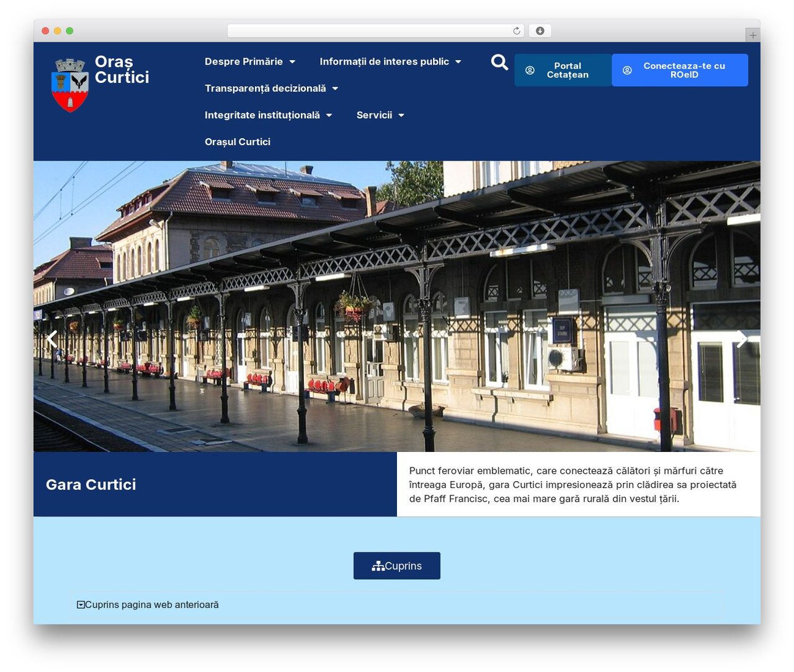This screenshot has height=672, width=794.
Task: Open Transparență decizională menu item
Action: pyautogui.click(x=265, y=89)
